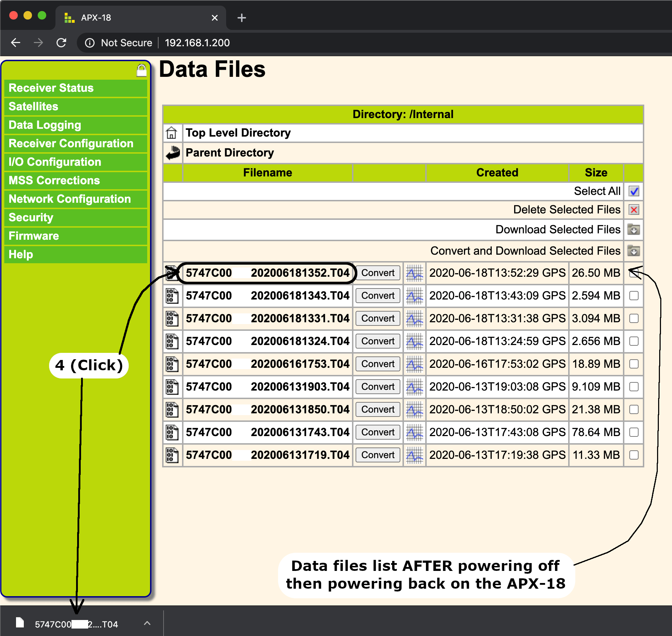This screenshot has width=672, height=636.
Task: Convert file 202006131719.T04
Action: click(378, 455)
